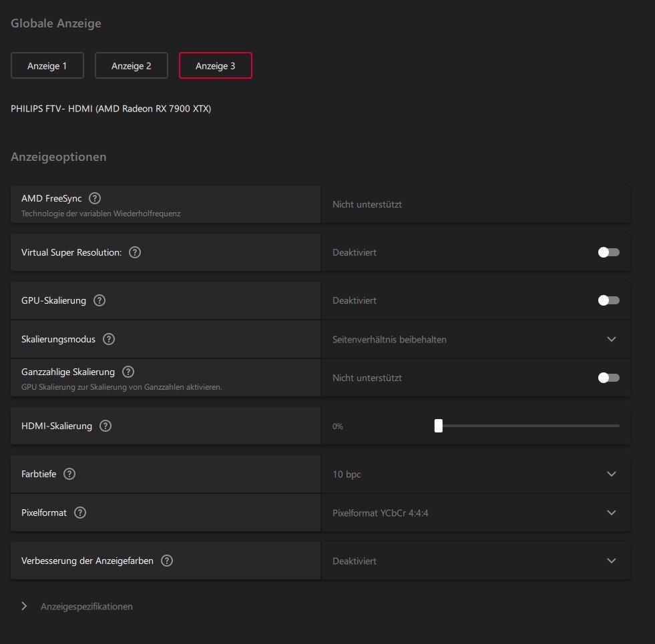Click the Pixelformat question mark icon
The height and width of the screenshot is (644, 655).
pos(80,513)
